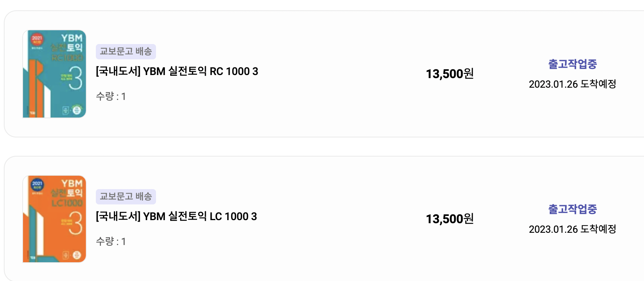The image size is (644, 281).
Task: Click the circular seal icon on RC cover
Action: (x=77, y=109)
